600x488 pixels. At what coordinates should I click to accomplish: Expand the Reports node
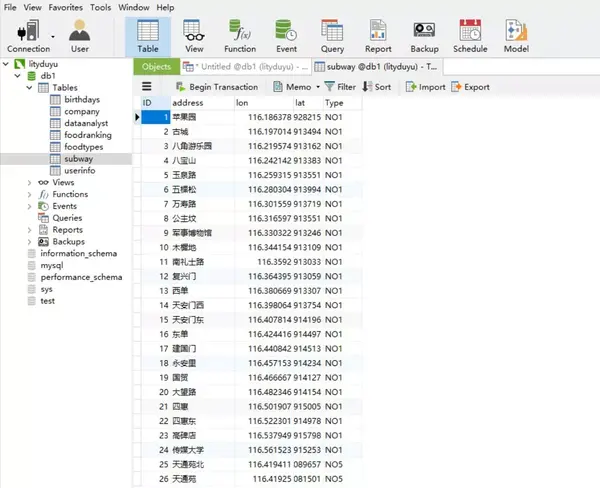click(29, 230)
